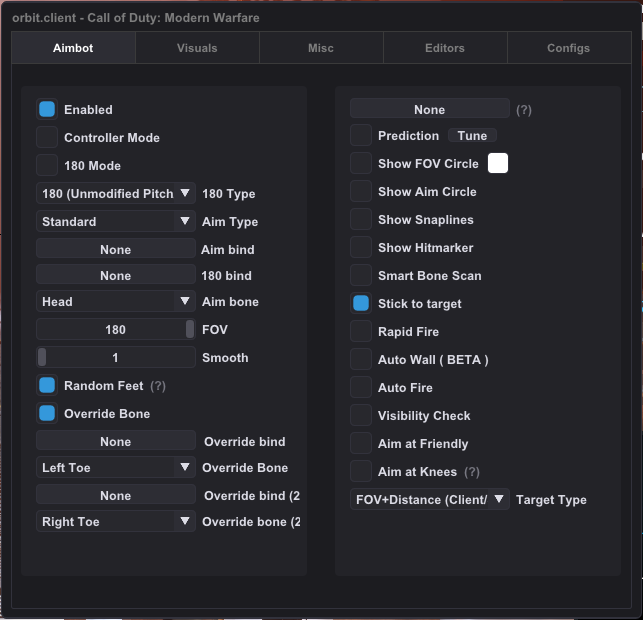Expand the Override Bone dropdown showing Left Toe
Viewport: 643px width, 620px height.
pyautogui.click(x=115, y=468)
